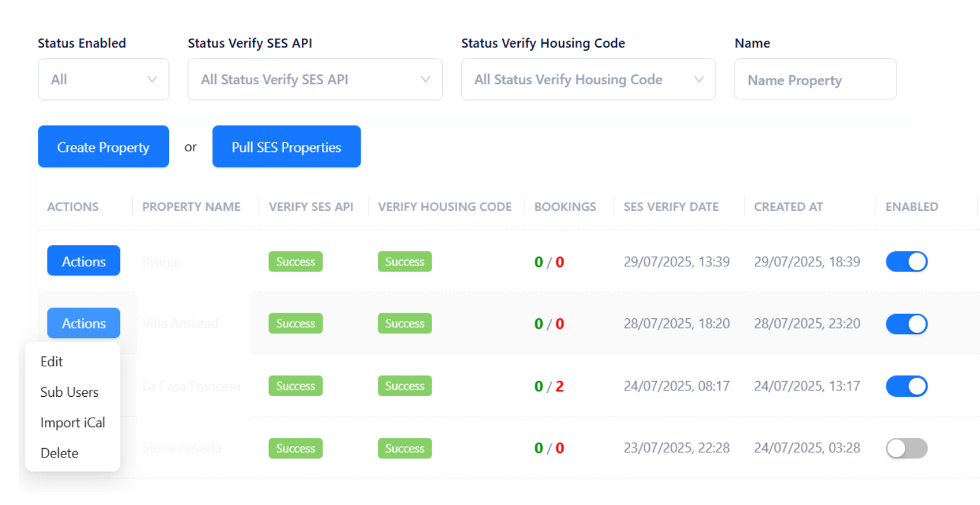This screenshot has width=980, height=505.
Task: Disable La Casa Francesa's Enabled switch
Action: (906, 386)
